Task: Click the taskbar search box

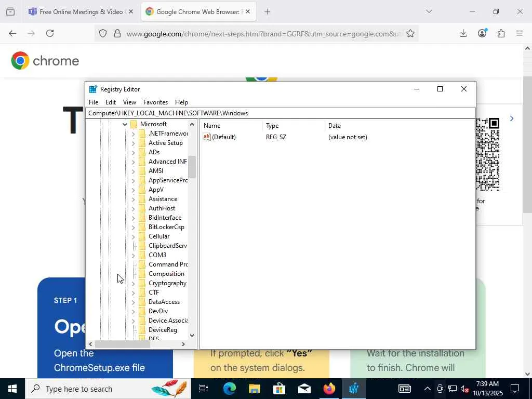Action: (x=108, y=389)
